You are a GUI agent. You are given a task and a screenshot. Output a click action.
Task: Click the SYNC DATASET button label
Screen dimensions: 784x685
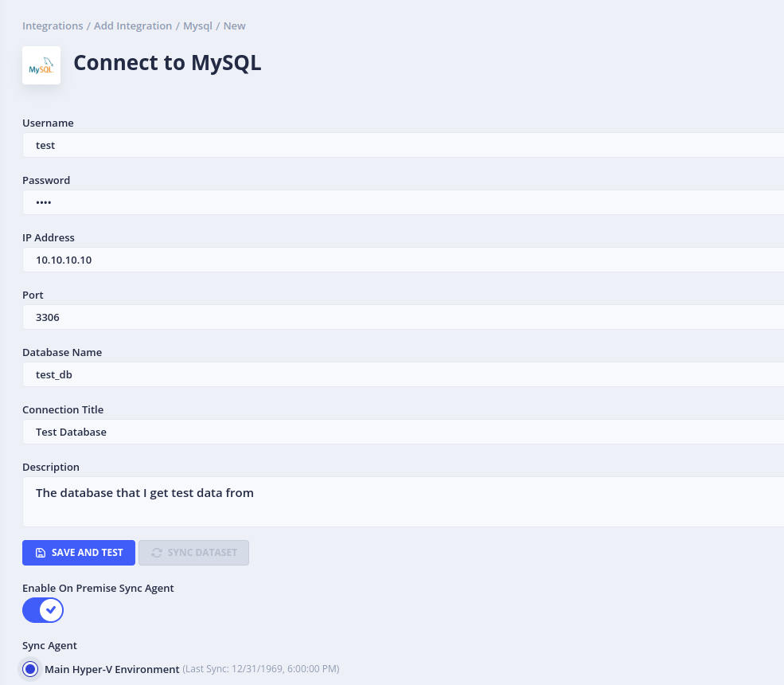202,553
